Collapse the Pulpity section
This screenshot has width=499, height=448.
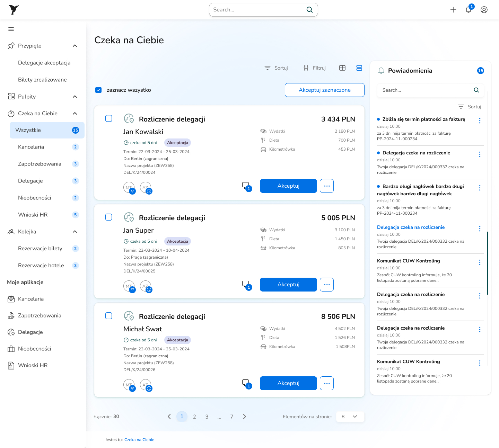(75, 97)
